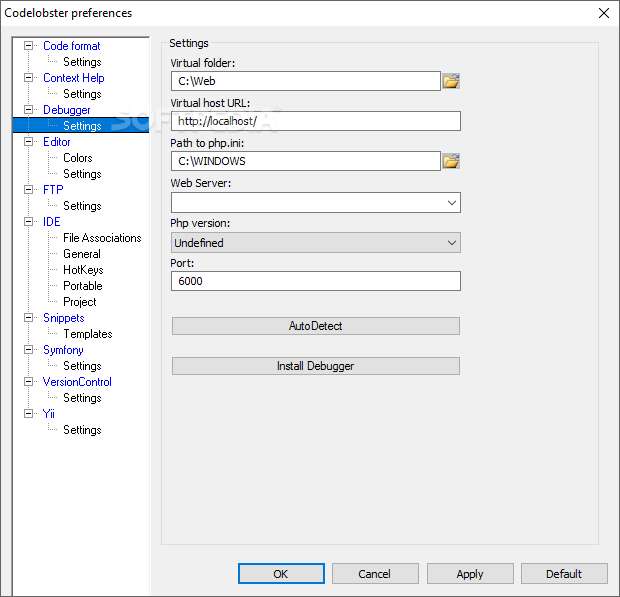The height and width of the screenshot is (597, 620).
Task: Confirm preferences with the OK button
Action: coord(281,573)
